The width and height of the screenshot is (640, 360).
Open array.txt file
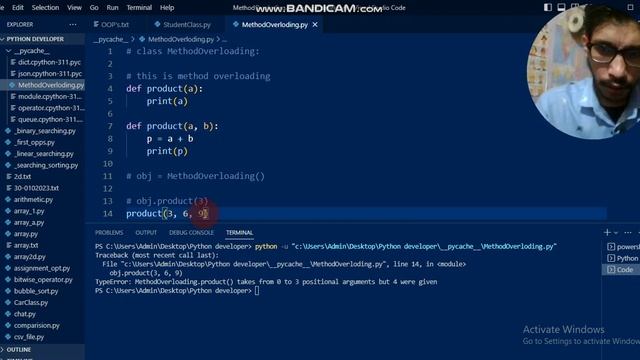26,245
